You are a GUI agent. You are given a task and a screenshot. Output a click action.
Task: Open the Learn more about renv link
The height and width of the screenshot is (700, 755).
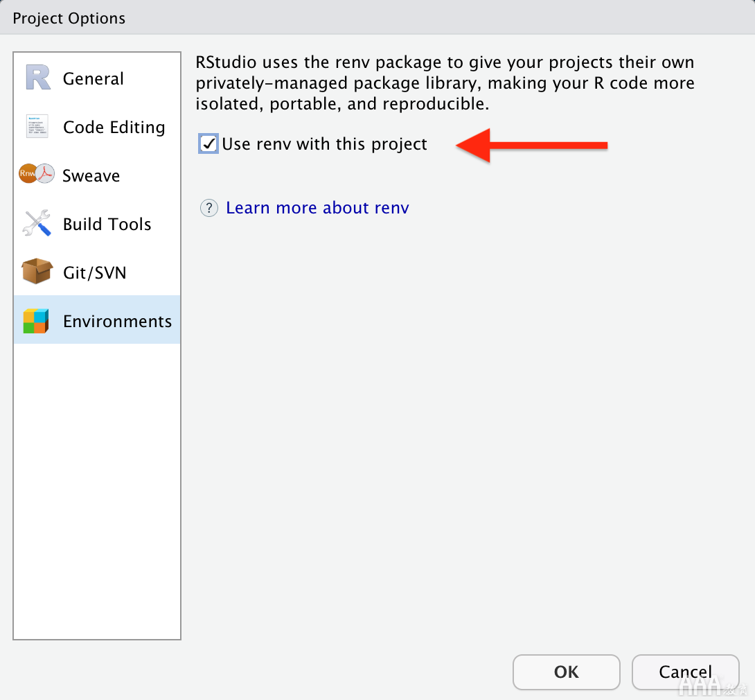[317, 208]
